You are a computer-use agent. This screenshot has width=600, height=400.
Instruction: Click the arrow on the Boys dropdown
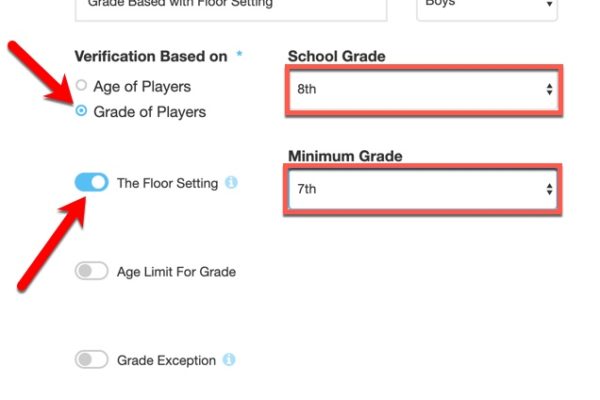[x=549, y=4]
